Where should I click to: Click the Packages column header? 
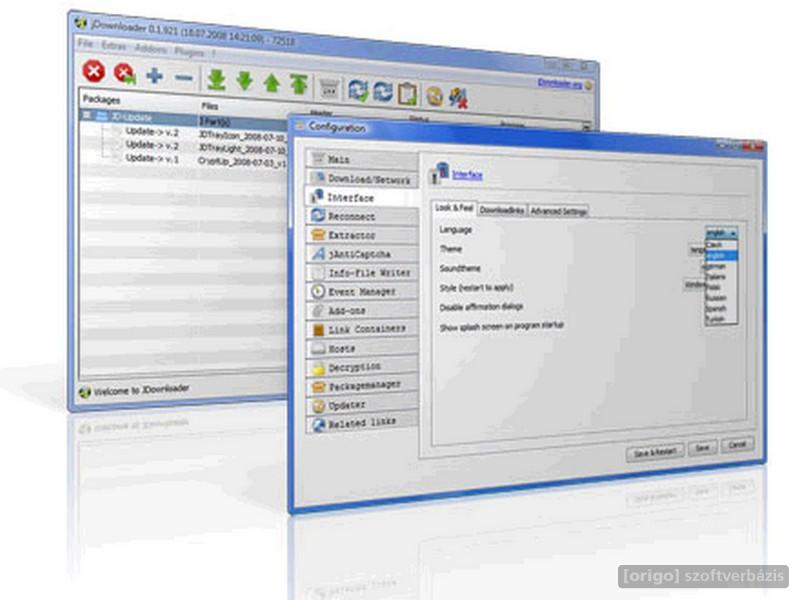tap(102, 99)
